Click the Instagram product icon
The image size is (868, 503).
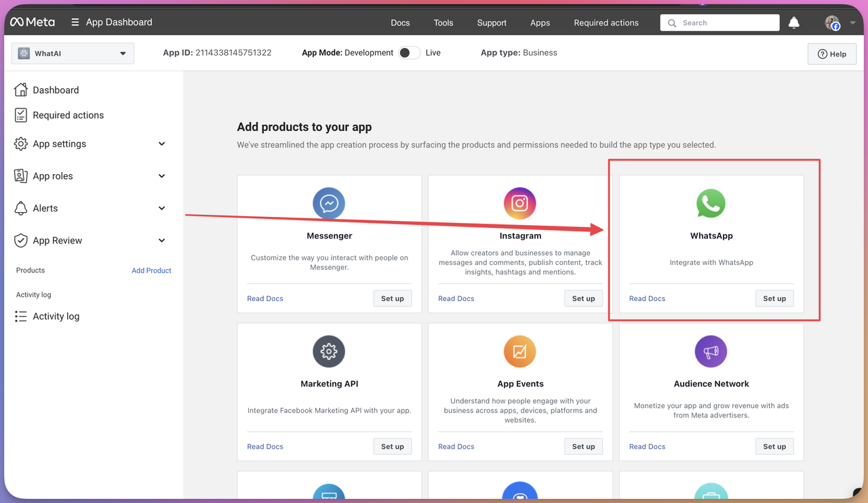pos(520,203)
